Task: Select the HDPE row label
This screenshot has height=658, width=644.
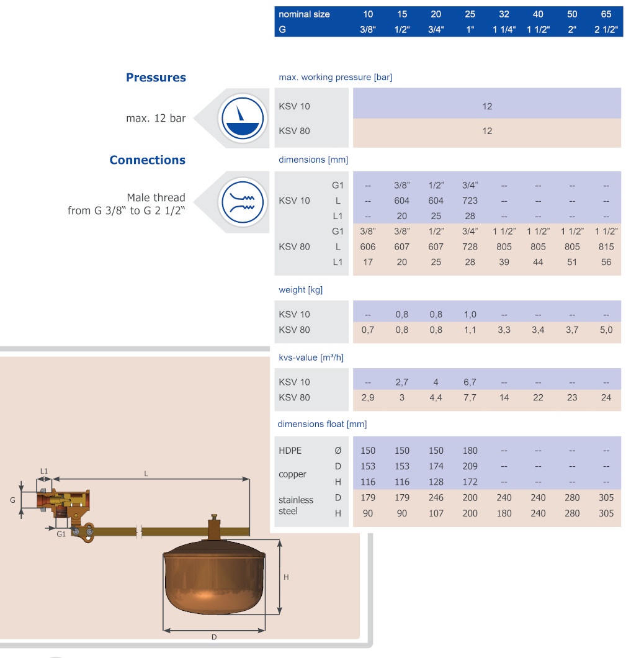Action: (290, 451)
